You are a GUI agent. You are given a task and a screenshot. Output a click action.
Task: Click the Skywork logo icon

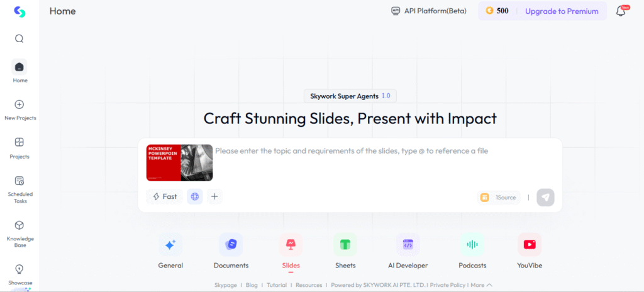click(19, 12)
